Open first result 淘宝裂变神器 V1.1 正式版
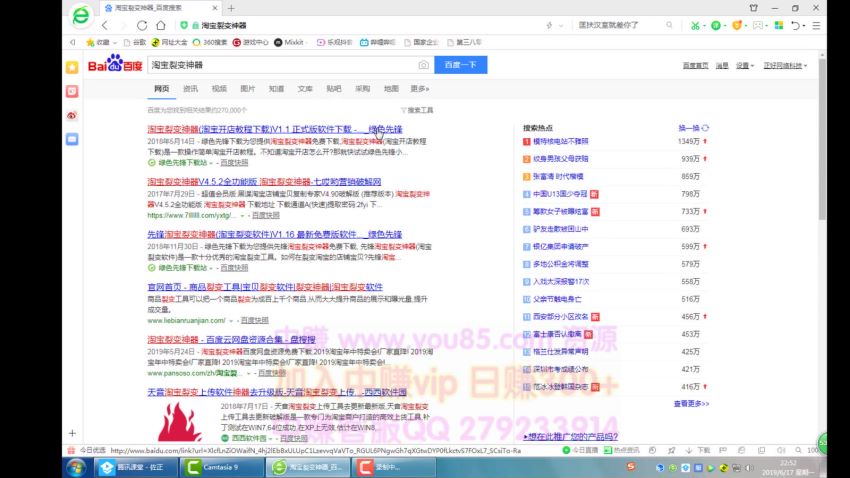 click(x=275, y=130)
